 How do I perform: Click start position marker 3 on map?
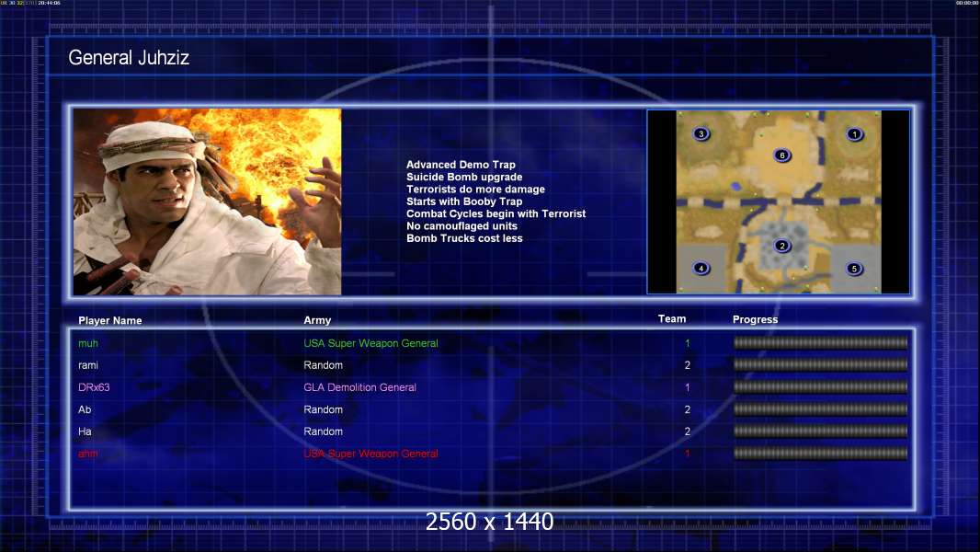click(x=701, y=133)
